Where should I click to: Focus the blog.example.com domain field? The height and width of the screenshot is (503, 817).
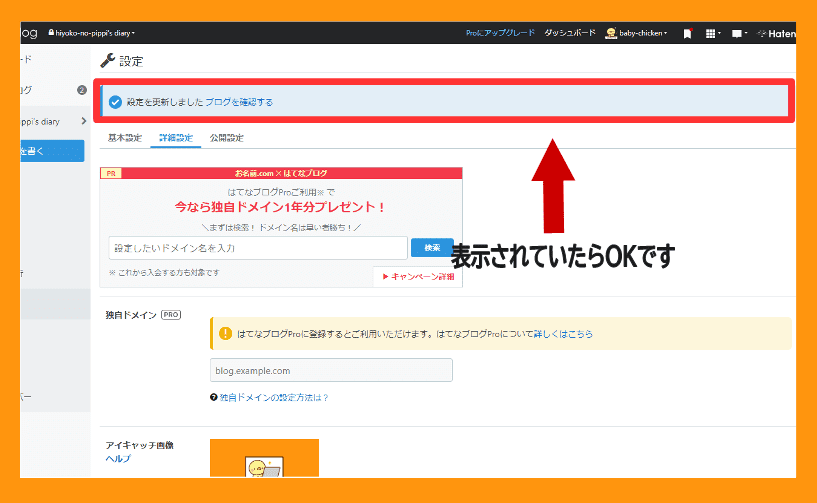pos(331,370)
